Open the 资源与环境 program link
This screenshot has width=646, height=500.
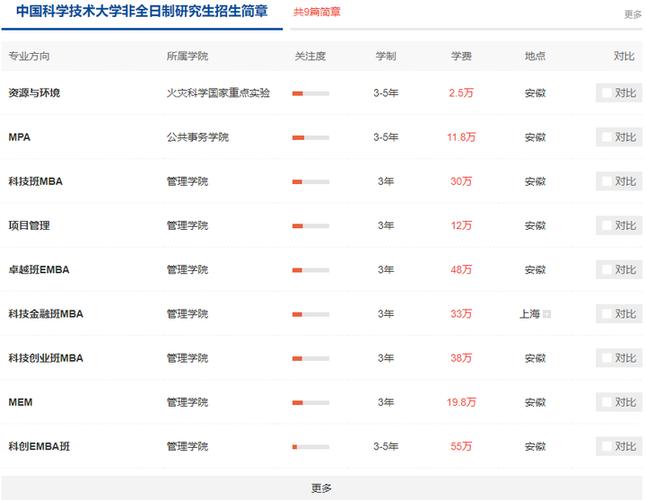coord(34,93)
